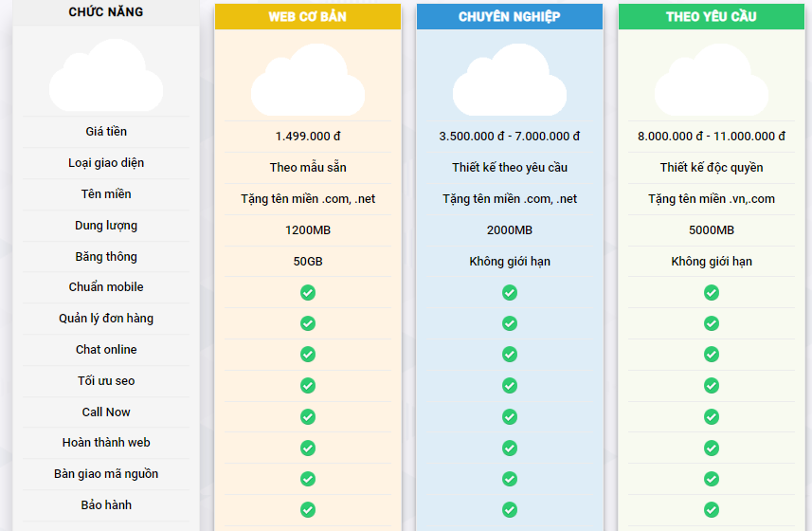Click WEB CƠ BẢN checkmark for Chuẩn mobile

(x=308, y=292)
